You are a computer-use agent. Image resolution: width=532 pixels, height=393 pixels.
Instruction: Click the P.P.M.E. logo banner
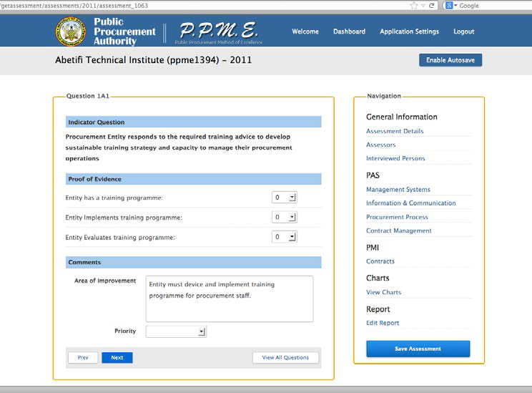click(219, 32)
